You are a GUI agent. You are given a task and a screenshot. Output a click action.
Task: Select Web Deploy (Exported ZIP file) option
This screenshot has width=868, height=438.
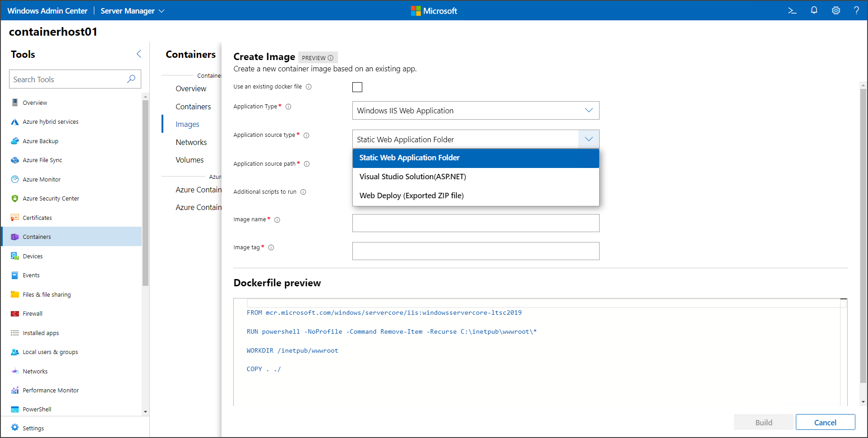[x=476, y=196]
